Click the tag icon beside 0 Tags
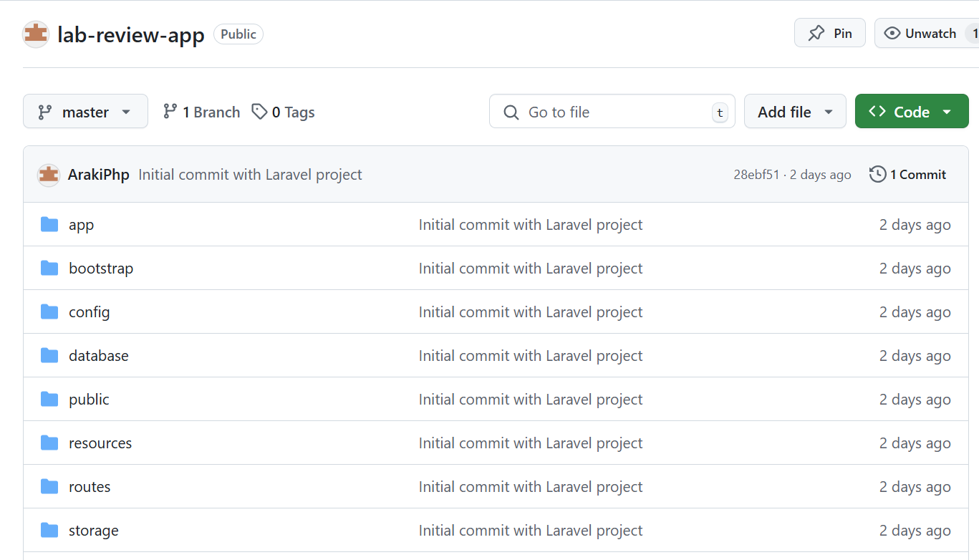979x560 pixels. [x=259, y=112]
